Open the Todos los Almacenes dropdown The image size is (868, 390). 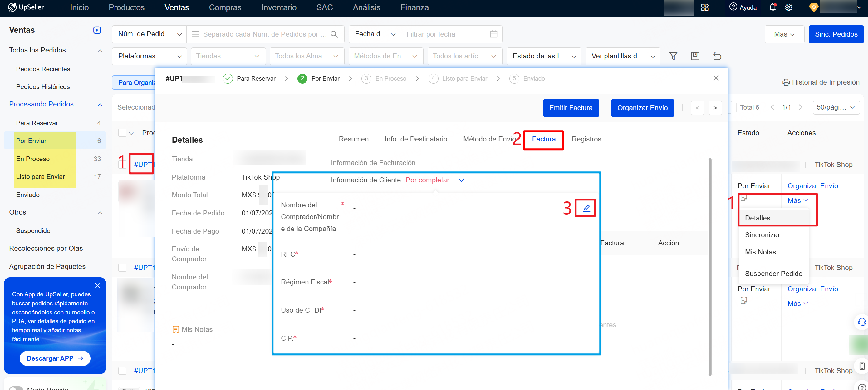pyautogui.click(x=307, y=56)
